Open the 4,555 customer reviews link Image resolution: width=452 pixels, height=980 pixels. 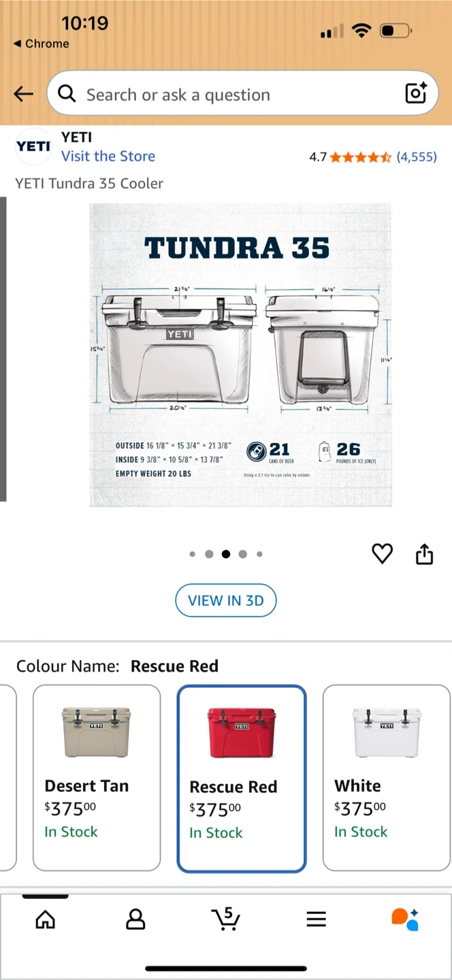tap(417, 157)
